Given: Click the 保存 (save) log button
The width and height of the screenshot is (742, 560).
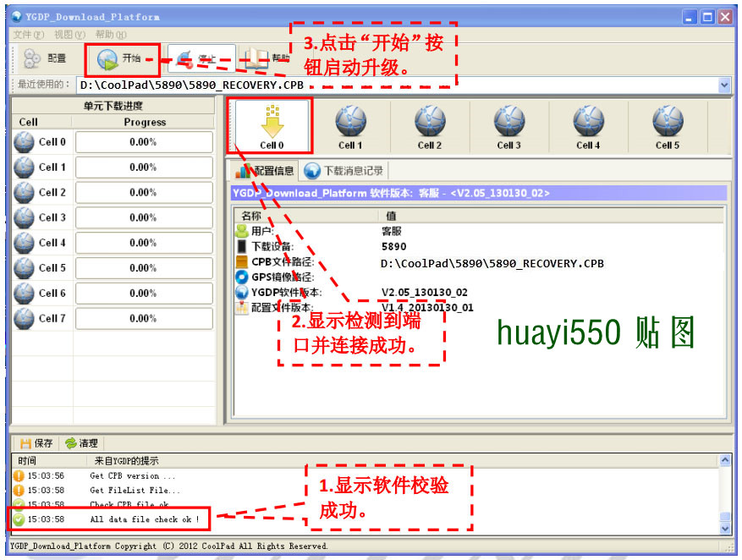Looking at the screenshot, I should tap(36, 443).
